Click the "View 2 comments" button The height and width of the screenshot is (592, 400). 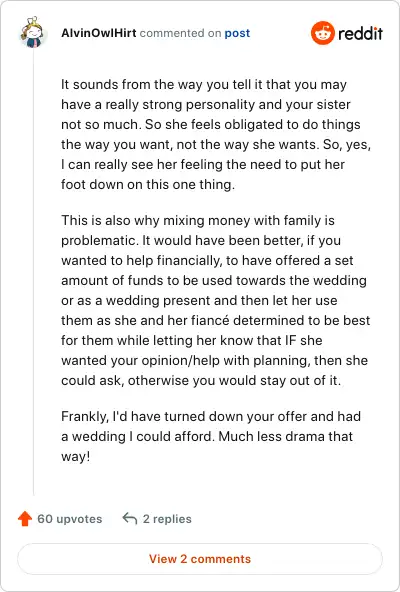pos(200,559)
